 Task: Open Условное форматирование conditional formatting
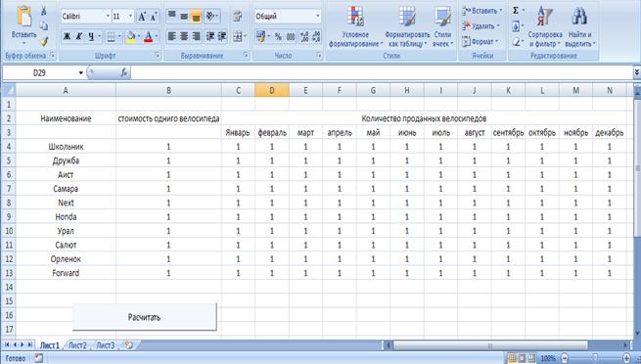pyautogui.click(x=355, y=27)
